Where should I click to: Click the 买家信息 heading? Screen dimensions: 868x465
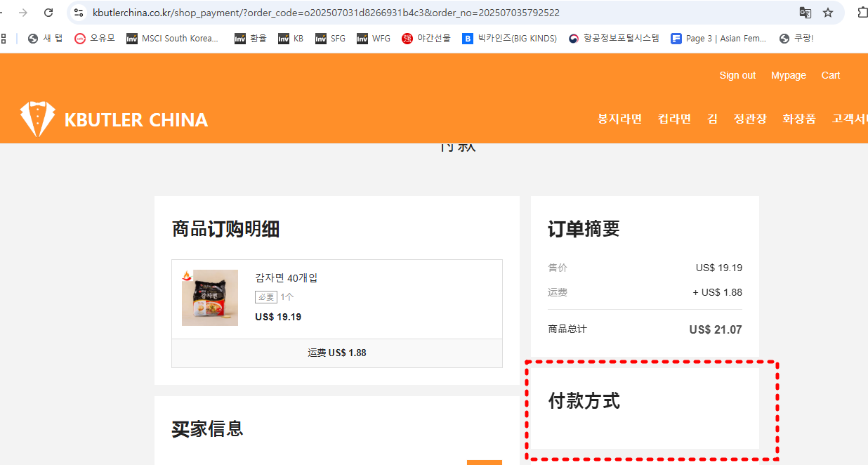coord(208,428)
